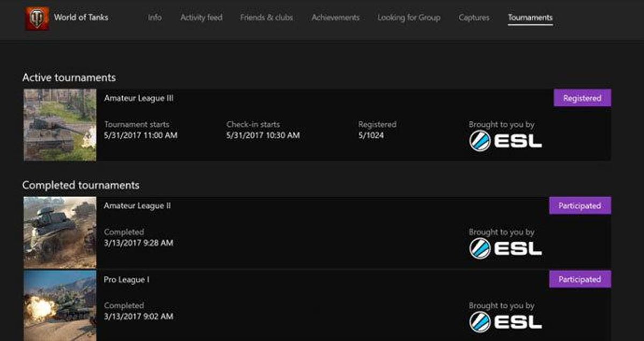This screenshot has height=341, width=644.
Task: Click Brought to you by in Amateur League II
Action: point(501,232)
